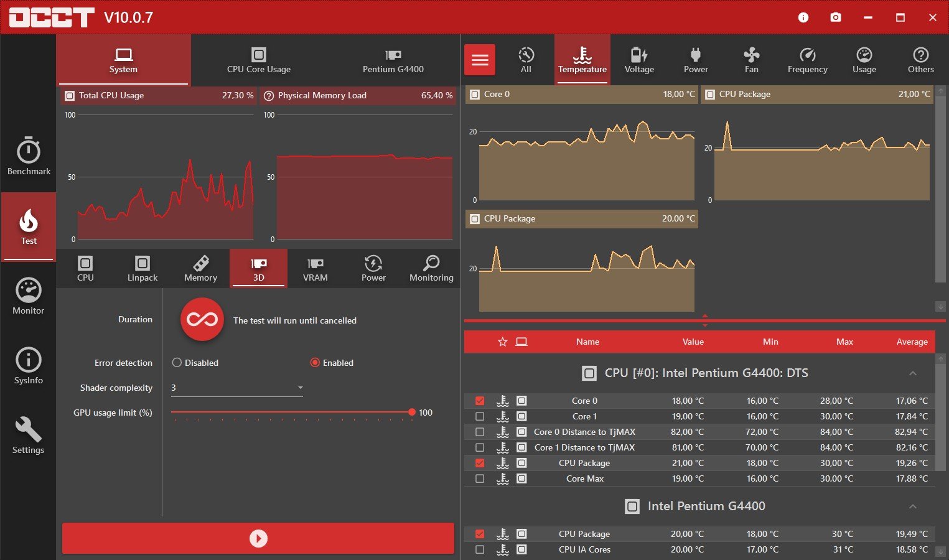Collapse the Intel Pentium G4400 group chevron

tap(913, 506)
